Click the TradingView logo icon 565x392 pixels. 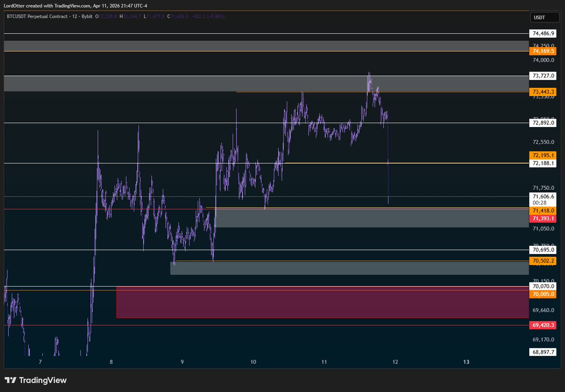coord(10,380)
